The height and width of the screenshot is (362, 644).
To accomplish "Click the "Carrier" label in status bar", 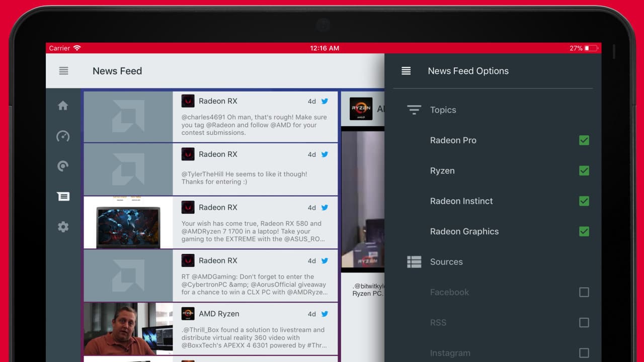I will [x=59, y=48].
